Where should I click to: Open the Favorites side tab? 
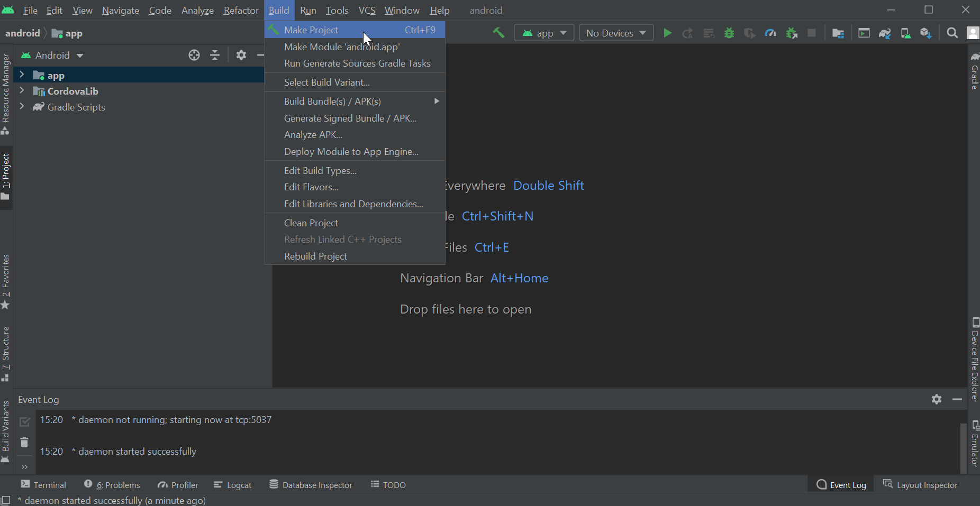[x=6, y=282]
